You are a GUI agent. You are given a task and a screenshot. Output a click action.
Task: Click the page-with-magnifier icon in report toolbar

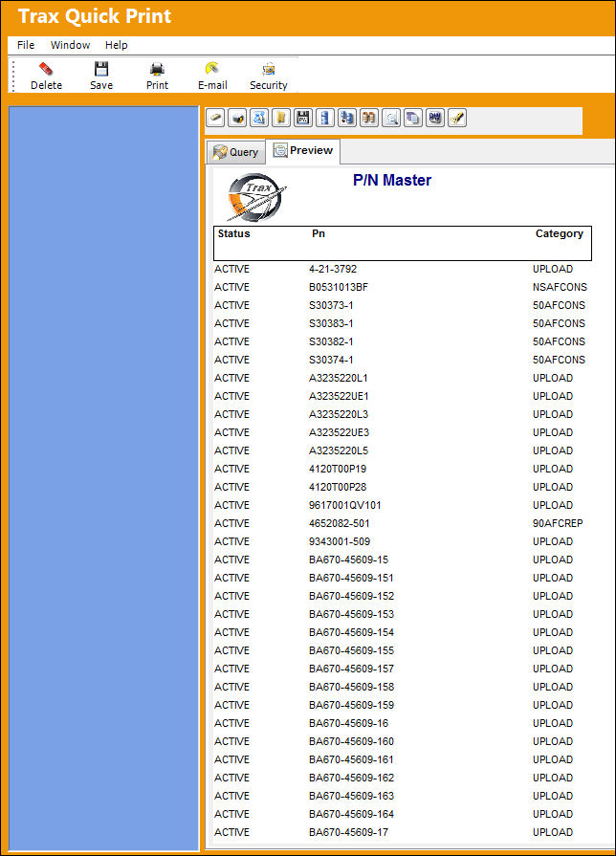(x=259, y=118)
